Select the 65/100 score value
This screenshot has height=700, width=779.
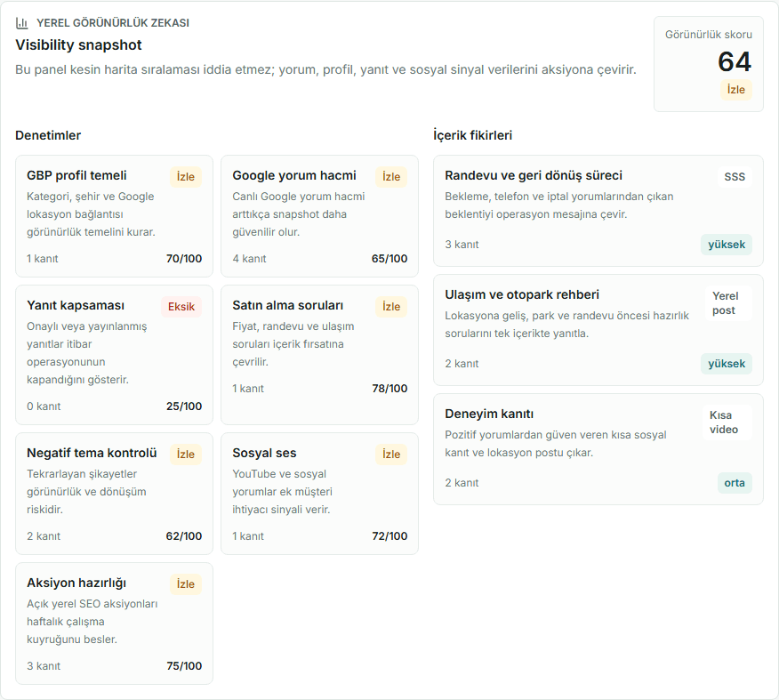[389, 259]
